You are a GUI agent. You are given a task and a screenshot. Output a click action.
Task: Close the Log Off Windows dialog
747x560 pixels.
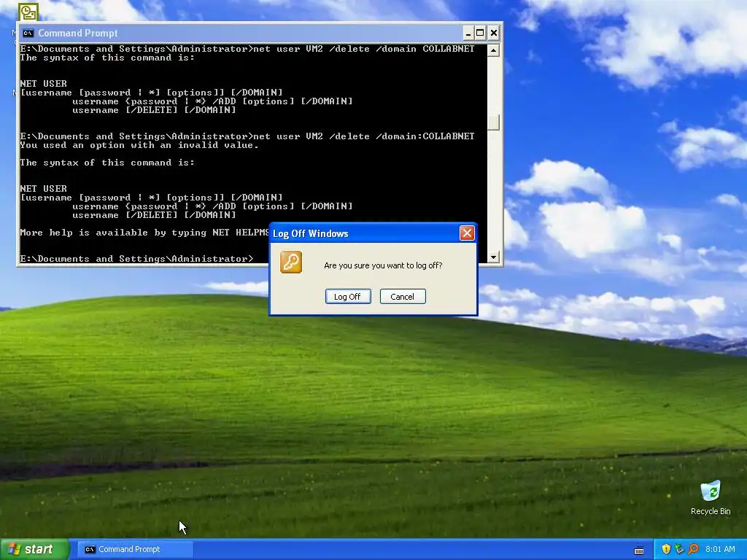(x=467, y=233)
